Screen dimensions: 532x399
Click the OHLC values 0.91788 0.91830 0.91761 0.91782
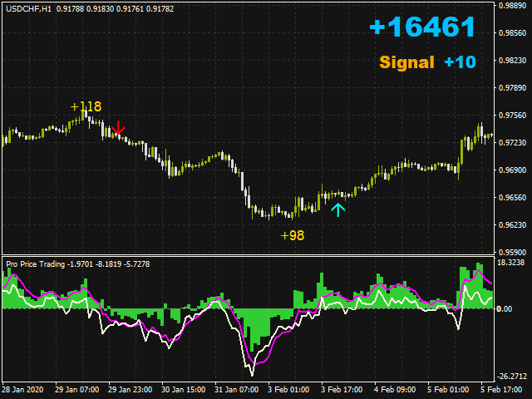[x=115, y=9]
